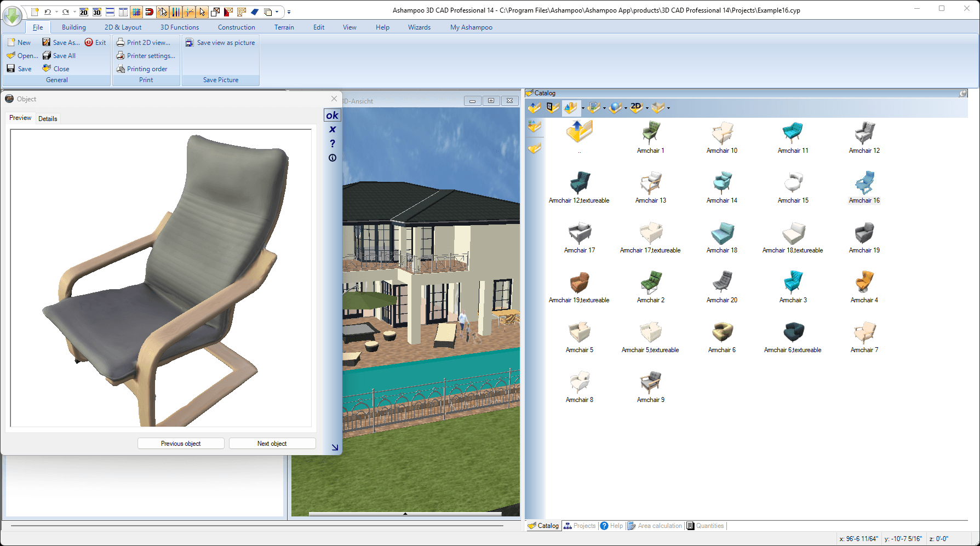Open the internet catalog globe icon

[x=615, y=107]
